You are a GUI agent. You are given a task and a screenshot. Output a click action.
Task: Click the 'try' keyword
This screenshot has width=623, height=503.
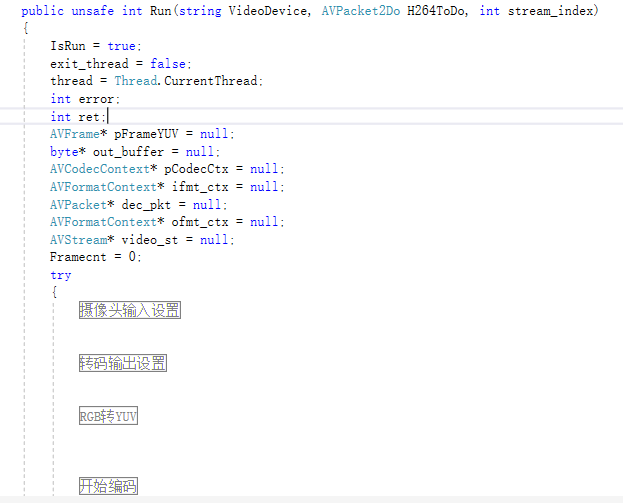pyautogui.click(x=61, y=275)
